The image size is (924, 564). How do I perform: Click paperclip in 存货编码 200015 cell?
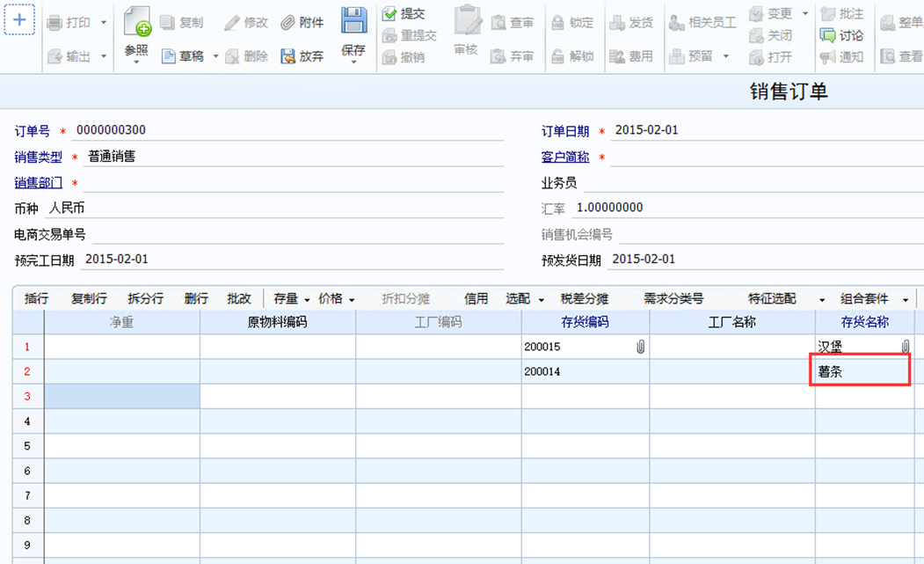tap(641, 347)
